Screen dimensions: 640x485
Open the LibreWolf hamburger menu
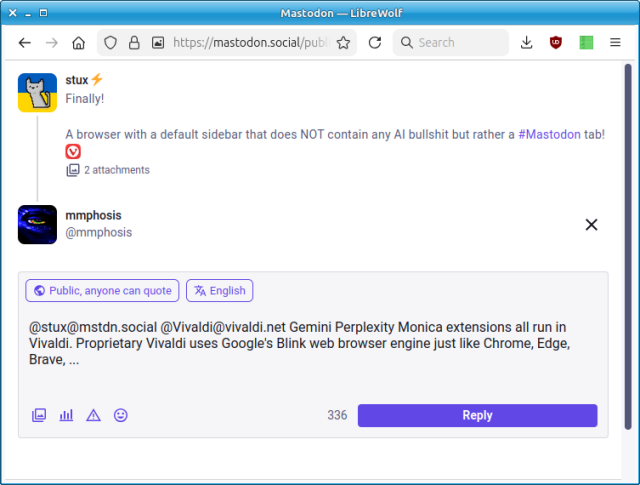click(x=615, y=42)
